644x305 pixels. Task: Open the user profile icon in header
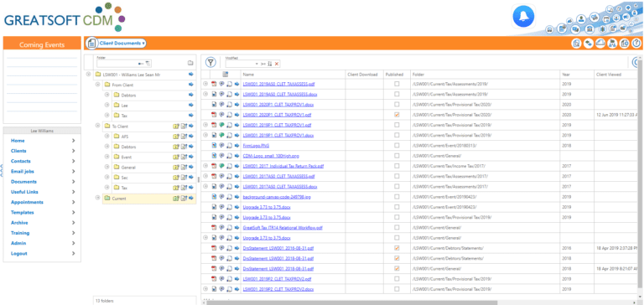click(x=581, y=19)
